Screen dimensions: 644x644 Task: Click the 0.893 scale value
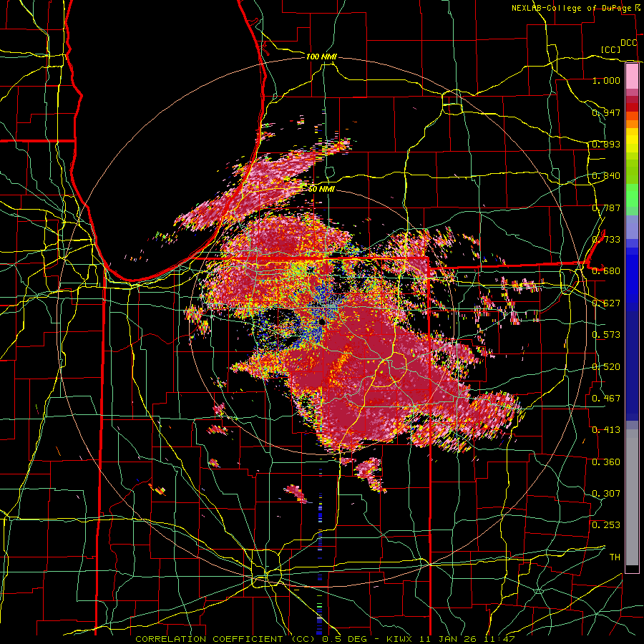click(x=606, y=144)
